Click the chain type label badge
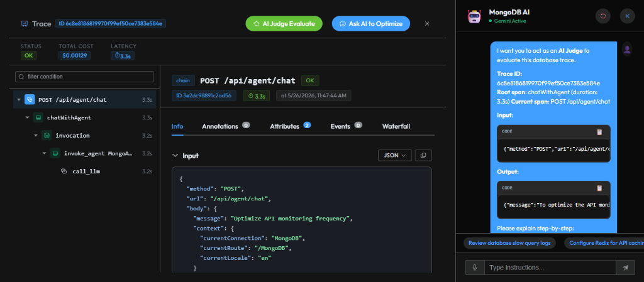The width and height of the screenshot is (644, 282). (x=183, y=81)
